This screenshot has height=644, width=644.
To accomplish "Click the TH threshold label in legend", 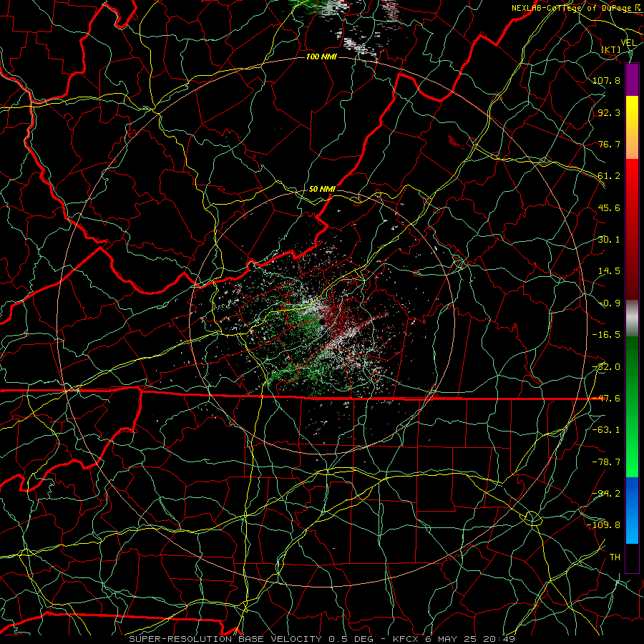I will click(x=615, y=557).
